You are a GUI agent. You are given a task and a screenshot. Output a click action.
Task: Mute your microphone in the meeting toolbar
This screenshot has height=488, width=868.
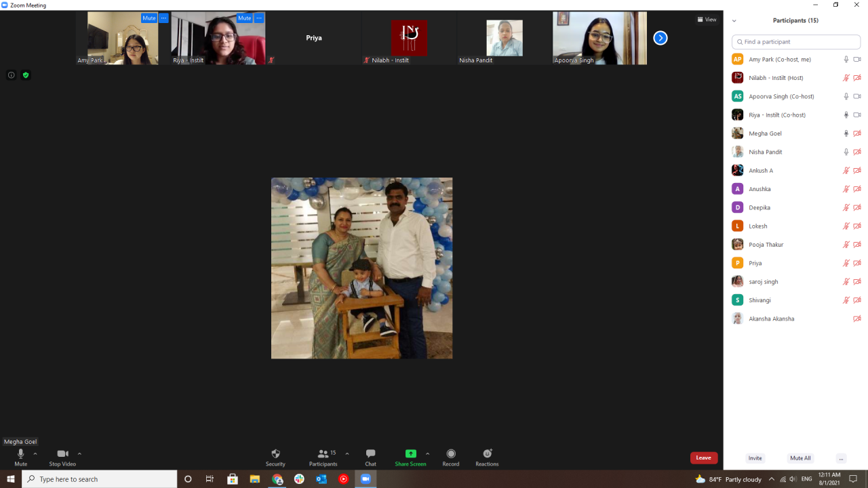tap(21, 457)
